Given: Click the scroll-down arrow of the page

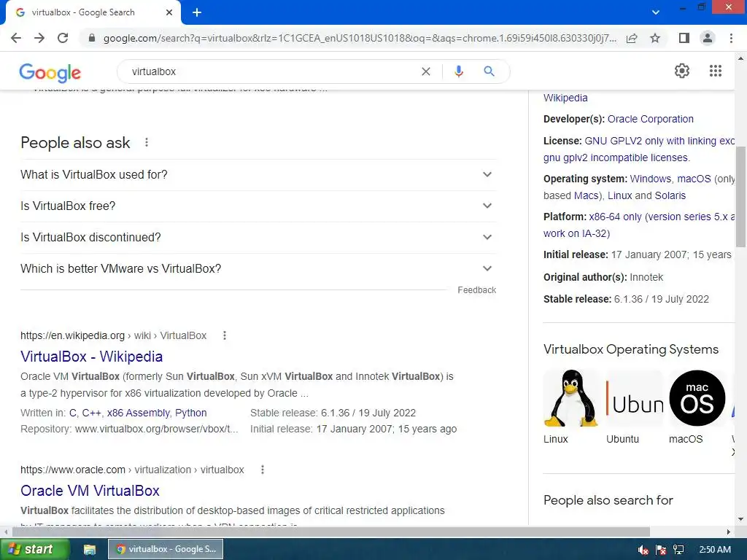Looking at the screenshot, I should (741, 519).
